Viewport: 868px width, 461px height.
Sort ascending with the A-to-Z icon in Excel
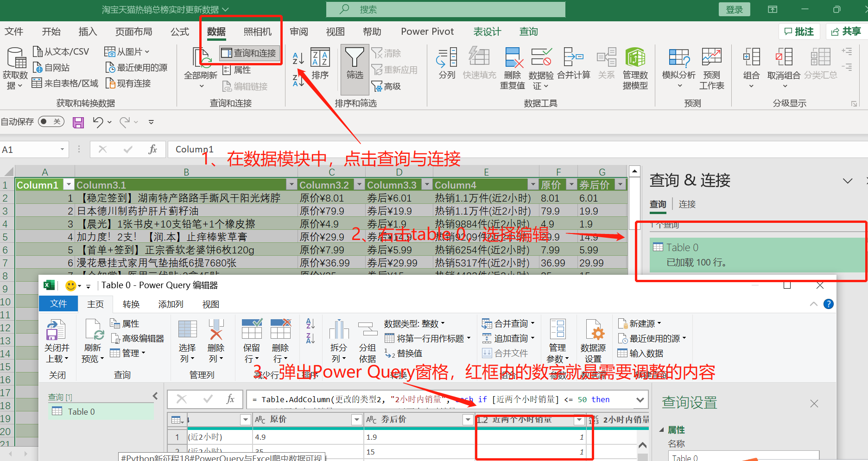tap(298, 58)
